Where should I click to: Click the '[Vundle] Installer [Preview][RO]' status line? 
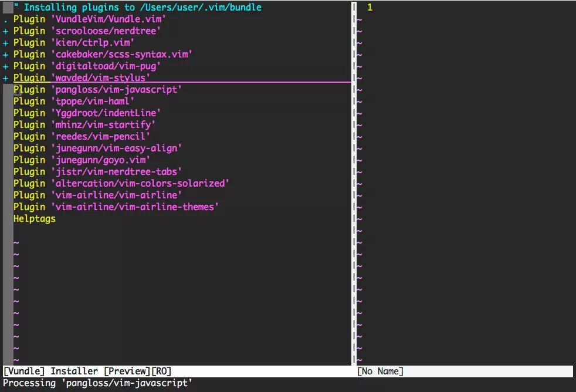click(177, 371)
